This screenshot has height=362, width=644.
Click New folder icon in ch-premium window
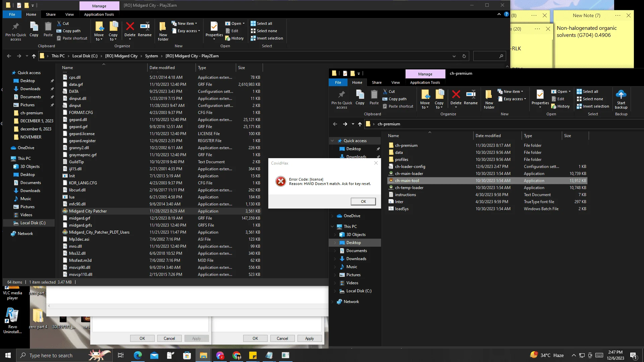click(489, 99)
